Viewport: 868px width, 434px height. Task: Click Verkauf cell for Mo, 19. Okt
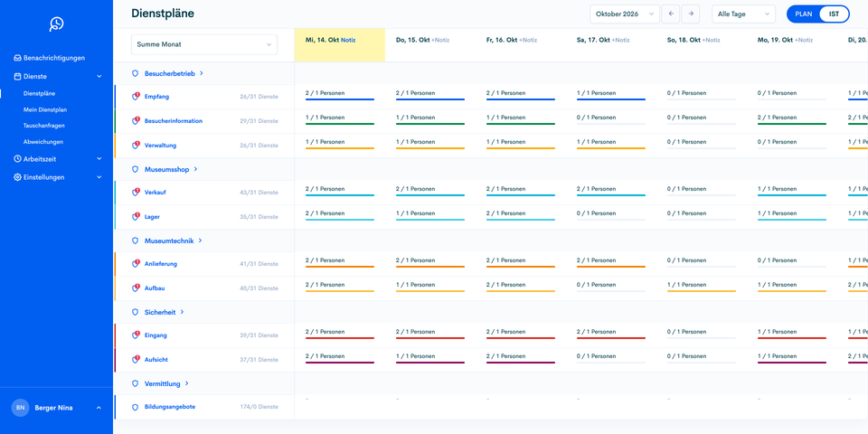(792, 192)
